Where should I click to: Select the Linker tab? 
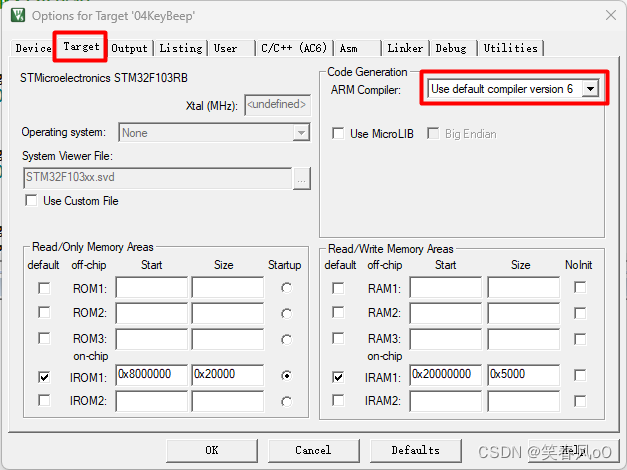pyautogui.click(x=405, y=48)
